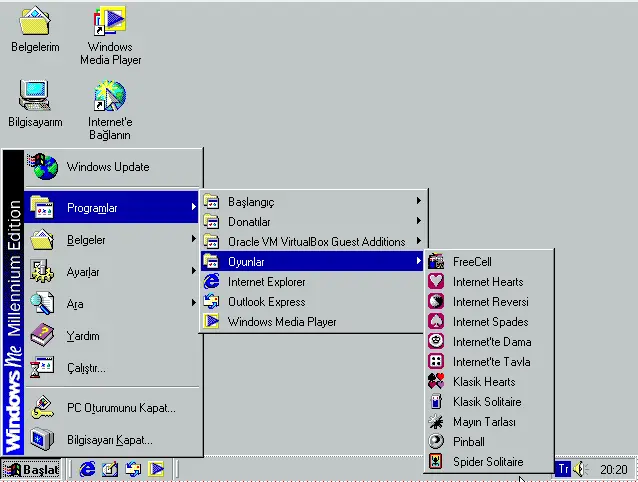Screen dimensions: 638x482
Task: Open the Ara search entry
Action: click(x=112, y=304)
